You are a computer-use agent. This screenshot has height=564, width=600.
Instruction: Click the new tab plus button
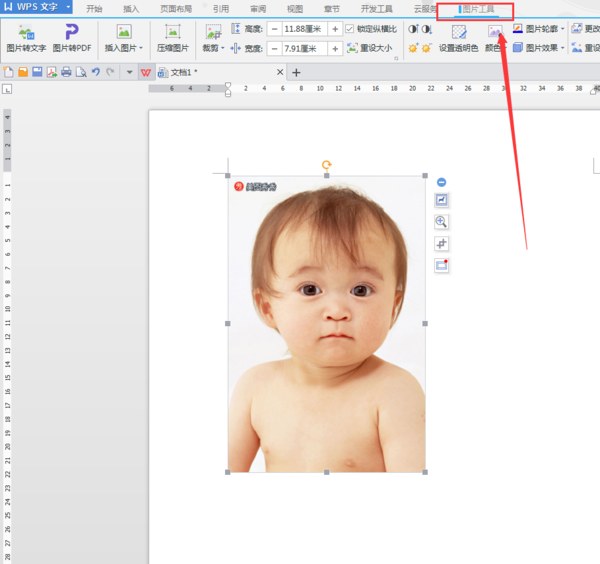(x=296, y=72)
